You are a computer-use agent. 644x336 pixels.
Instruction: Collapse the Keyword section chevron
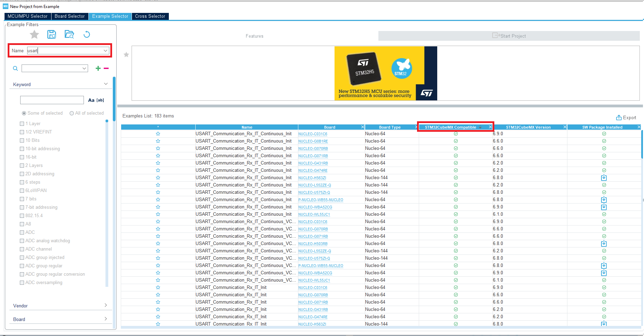(105, 84)
